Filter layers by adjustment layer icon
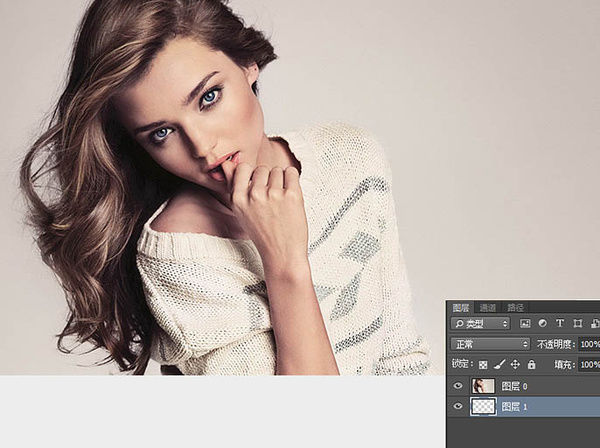Viewport: 600px width, 448px height. pyautogui.click(x=542, y=323)
